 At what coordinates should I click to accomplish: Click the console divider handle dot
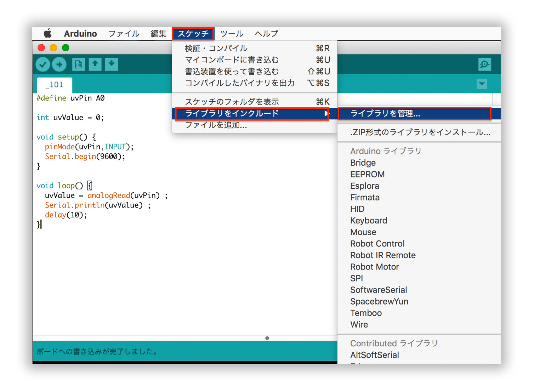267,338
